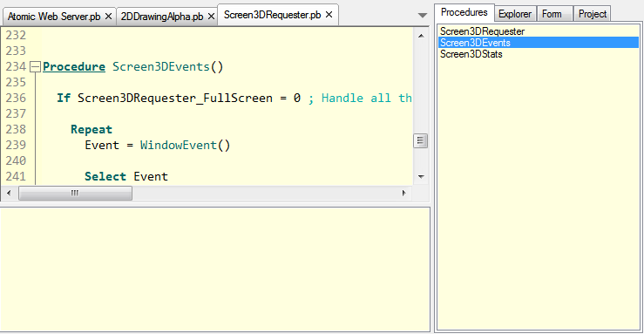Open the tab list dropdown arrow
The image size is (644, 334).
pyautogui.click(x=422, y=16)
